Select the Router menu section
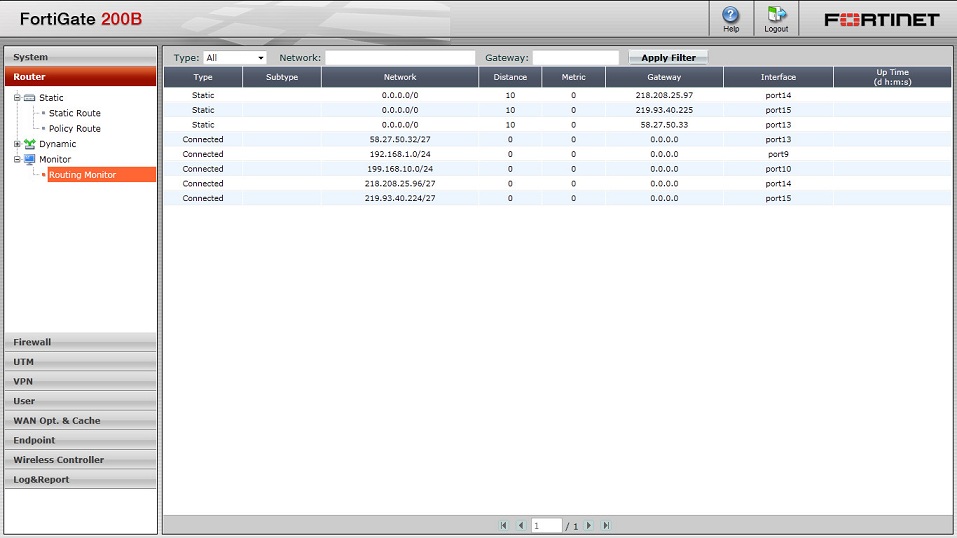Image resolution: width=957 pixels, height=538 pixels. (81, 76)
